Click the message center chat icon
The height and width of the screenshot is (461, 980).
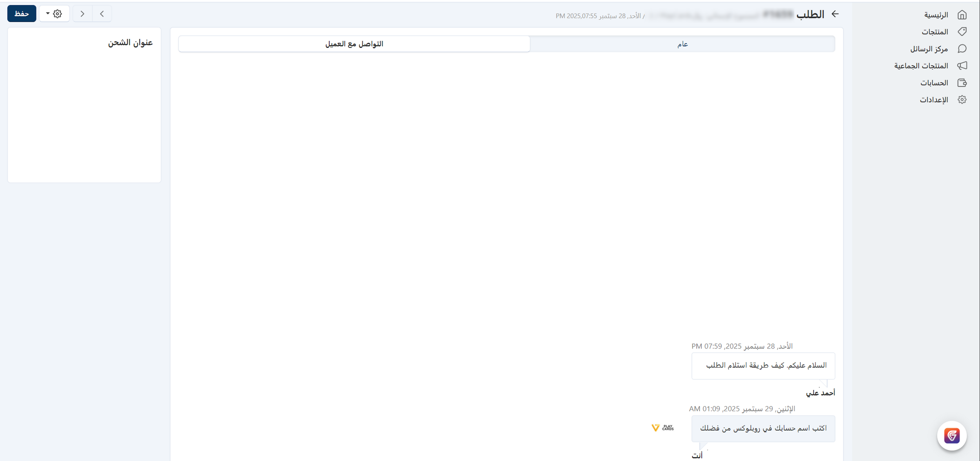click(962, 49)
